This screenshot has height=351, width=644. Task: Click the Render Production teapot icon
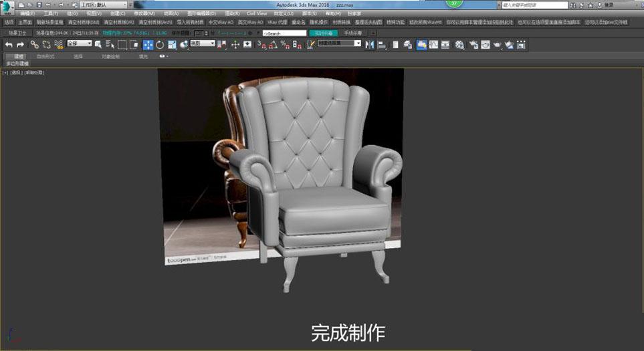[498, 45]
